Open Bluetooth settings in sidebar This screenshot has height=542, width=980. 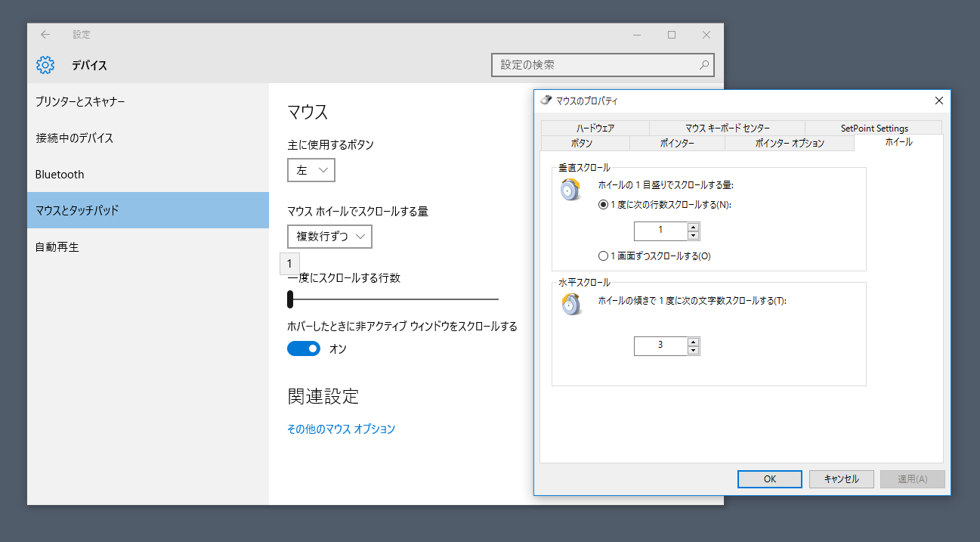click(x=148, y=174)
